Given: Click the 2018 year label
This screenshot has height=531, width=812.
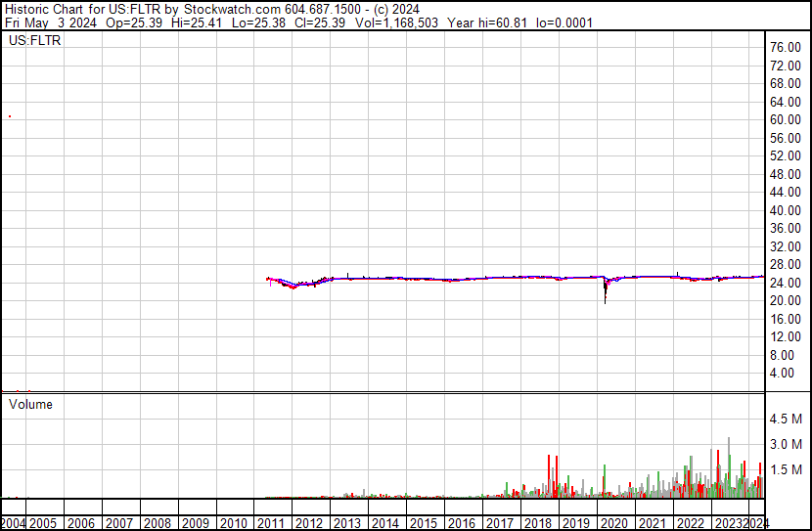Looking at the screenshot, I should [x=537, y=523].
